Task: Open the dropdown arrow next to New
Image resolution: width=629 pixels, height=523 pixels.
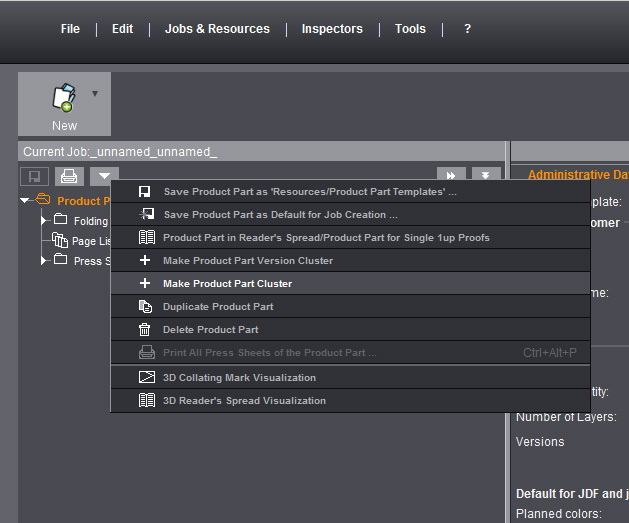Action: (95, 94)
